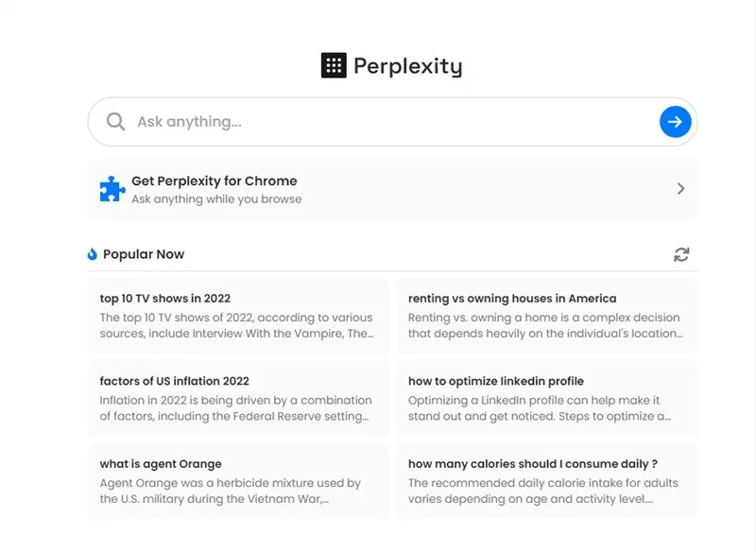Select the "factors of US inflation 2022" title
Viewport: 756px width, 552px height.
point(175,381)
